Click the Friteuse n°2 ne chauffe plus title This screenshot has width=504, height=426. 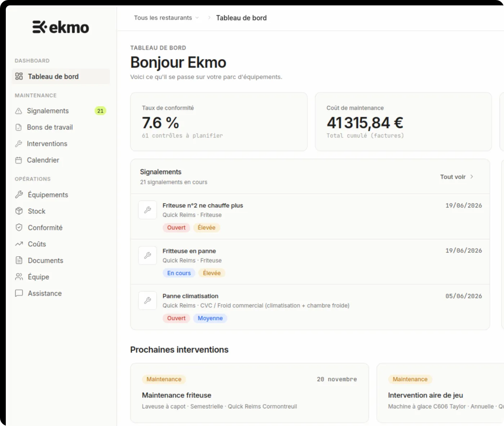pyautogui.click(x=203, y=205)
